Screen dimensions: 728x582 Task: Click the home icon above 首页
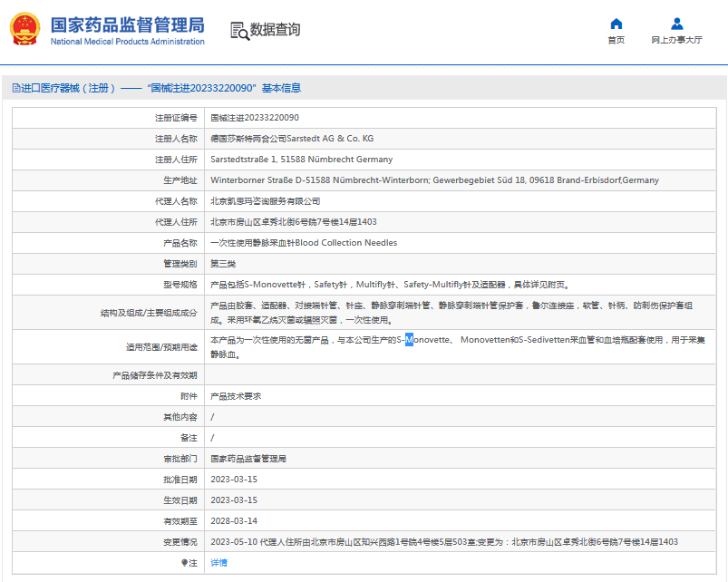[x=616, y=24]
